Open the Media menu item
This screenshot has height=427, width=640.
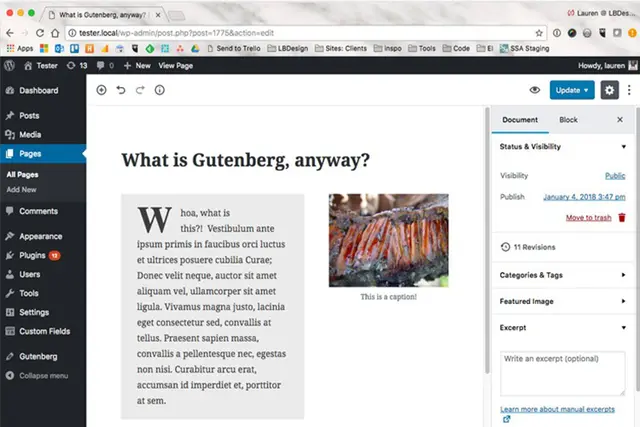coord(43,135)
